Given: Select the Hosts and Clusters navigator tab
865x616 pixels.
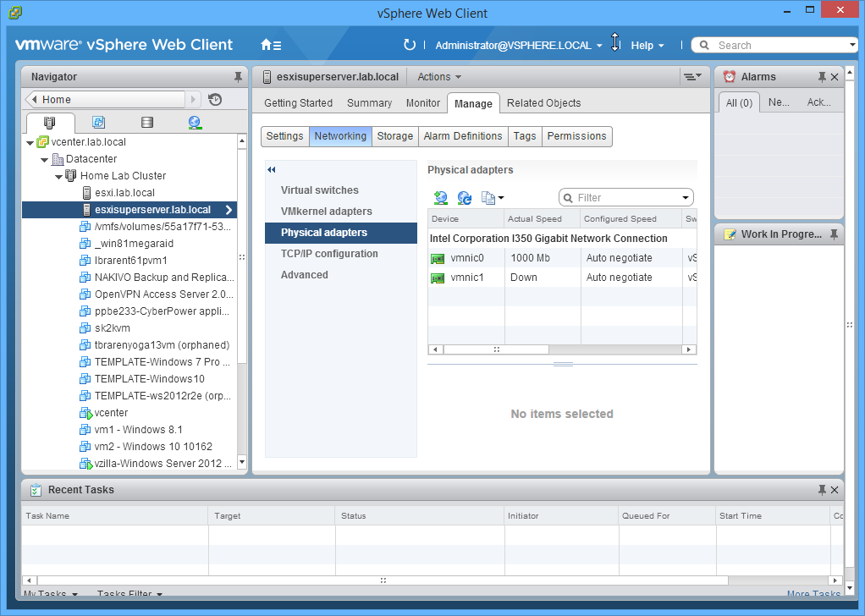Looking at the screenshot, I should [50, 123].
